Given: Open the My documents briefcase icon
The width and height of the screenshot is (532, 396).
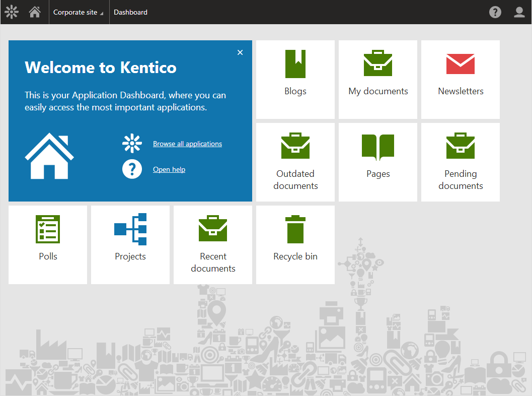Looking at the screenshot, I should point(378,63).
